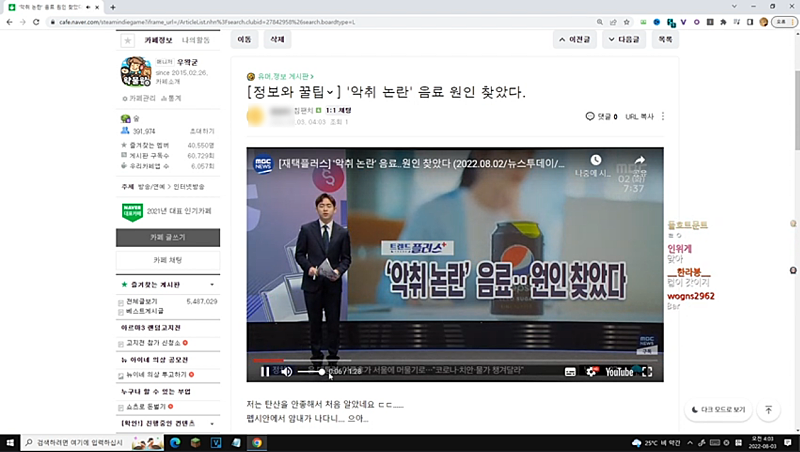
Task: Open video on YouTube logo
Action: pos(619,372)
